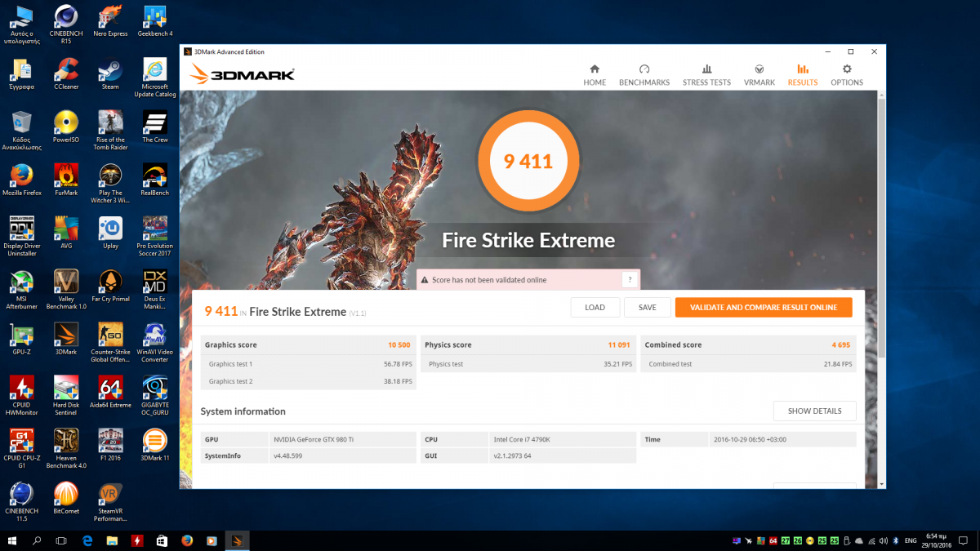Open F1 2016 desktop icon

point(110,446)
